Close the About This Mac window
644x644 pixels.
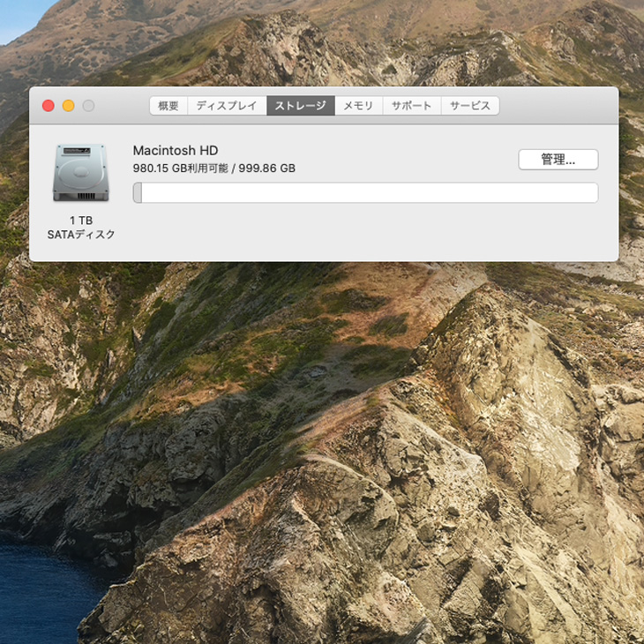pos(49,106)
